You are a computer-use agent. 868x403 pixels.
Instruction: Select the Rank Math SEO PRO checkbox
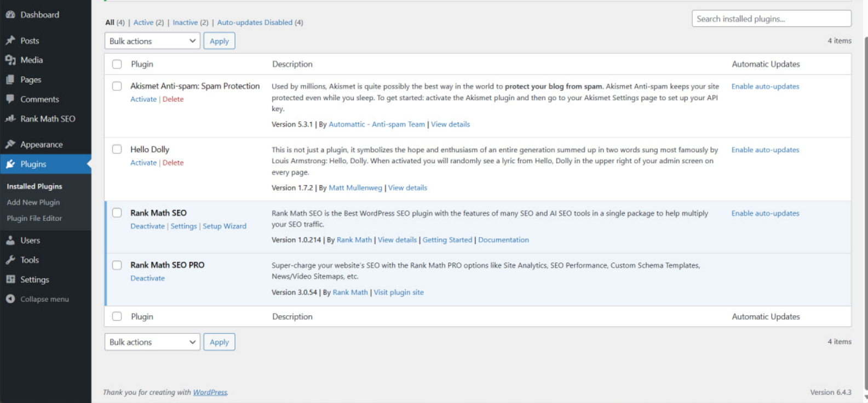pos(117,265)
